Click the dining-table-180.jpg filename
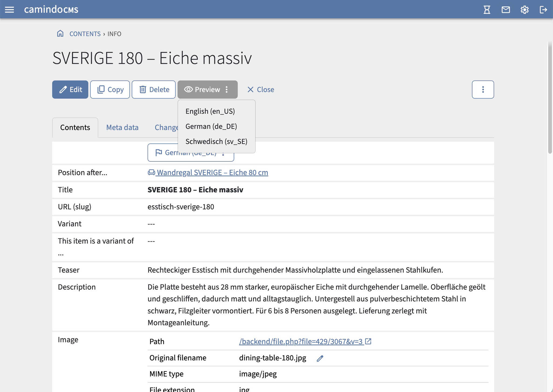The width and height of the screenshot is (553, 392). coord(272,358)
